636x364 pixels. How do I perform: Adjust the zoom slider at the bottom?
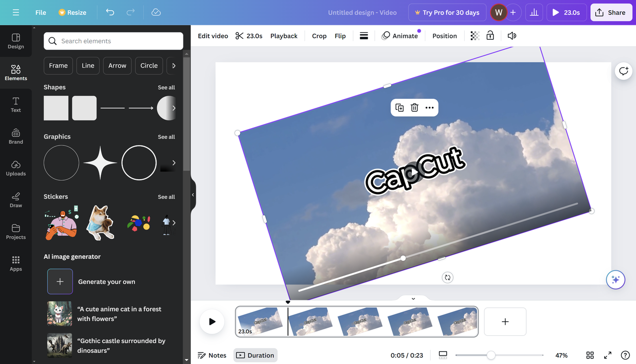coord(491,355)
